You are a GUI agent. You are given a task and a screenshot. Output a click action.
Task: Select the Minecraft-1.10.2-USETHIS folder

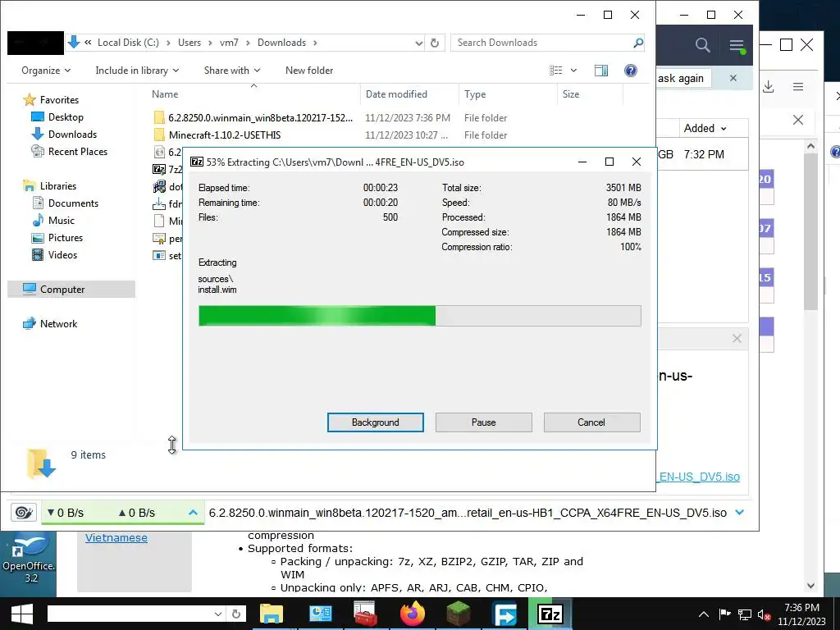[x=225, y=135]
